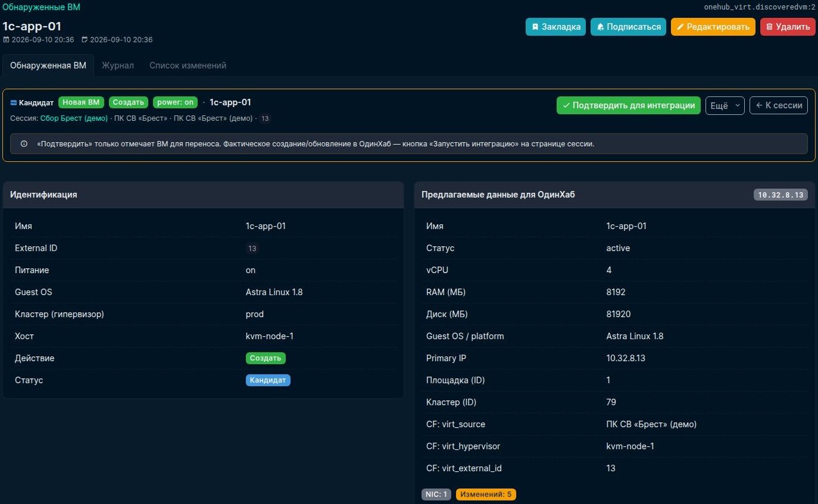Select the kvm-node-1 value in the Хост row
Image resolution: width=818 pixels, height=504 pixels.
click(270, 336)
